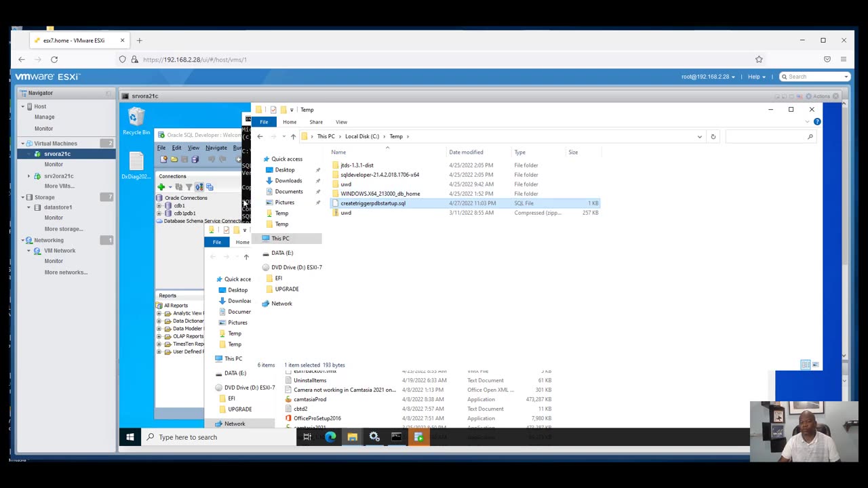Click the Explorer Help question mark icon
Viewport: 868px width, 488px height.
tap(817, 122)
